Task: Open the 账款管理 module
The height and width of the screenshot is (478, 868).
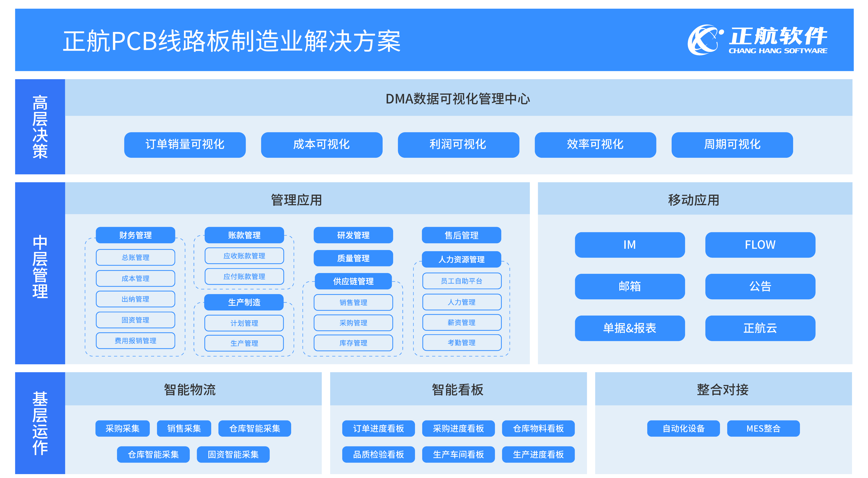Action: 244,235
